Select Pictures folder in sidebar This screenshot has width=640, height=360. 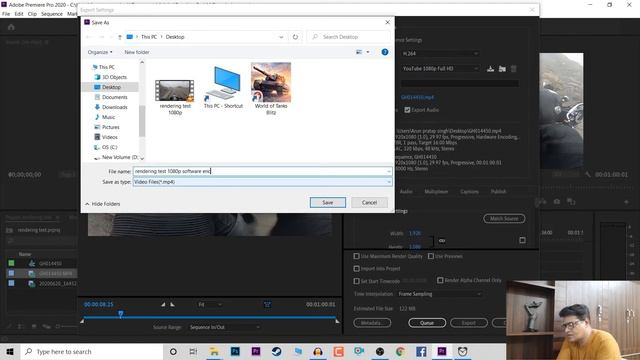(110, 127)
